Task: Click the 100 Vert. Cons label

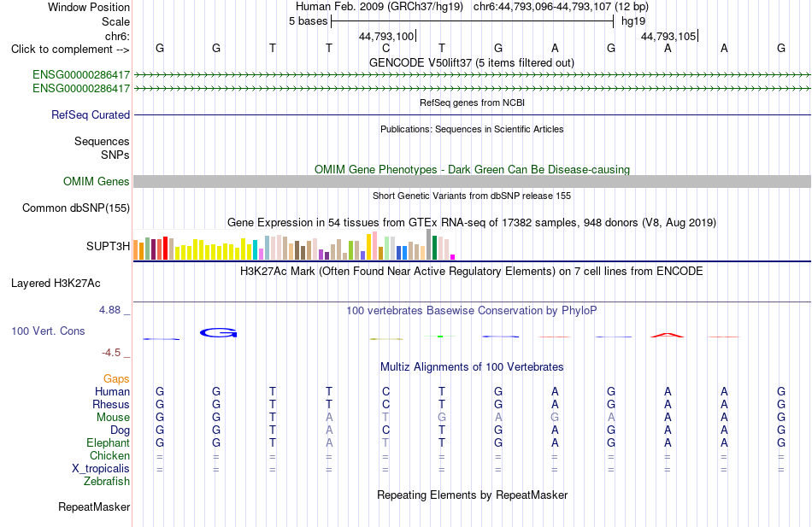Action: tap(48, 331)
